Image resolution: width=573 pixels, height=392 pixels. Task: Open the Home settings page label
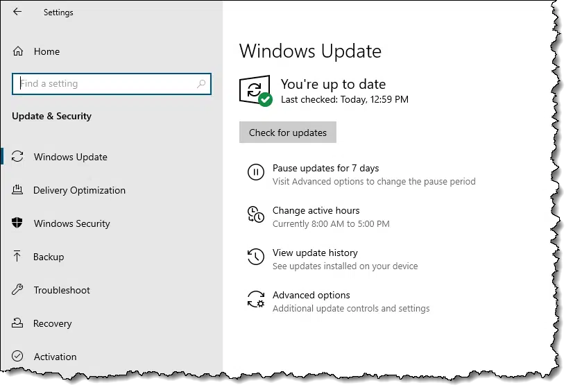point(46,51)
